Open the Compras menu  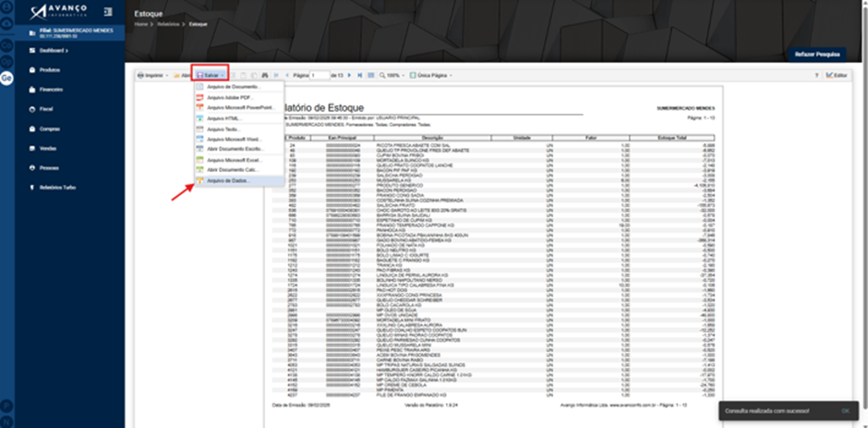tap(45, 128)
